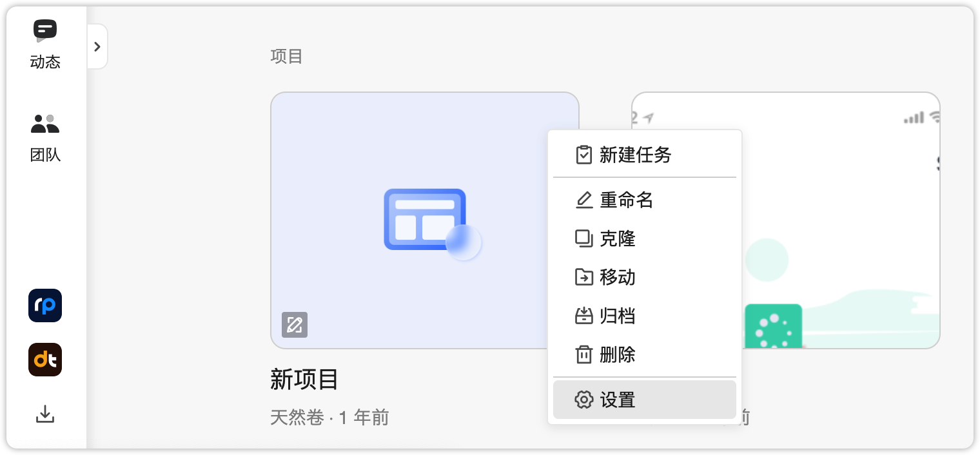Select 归档 to archive the project
980x455 pixels.
click(x=618, y=316)
